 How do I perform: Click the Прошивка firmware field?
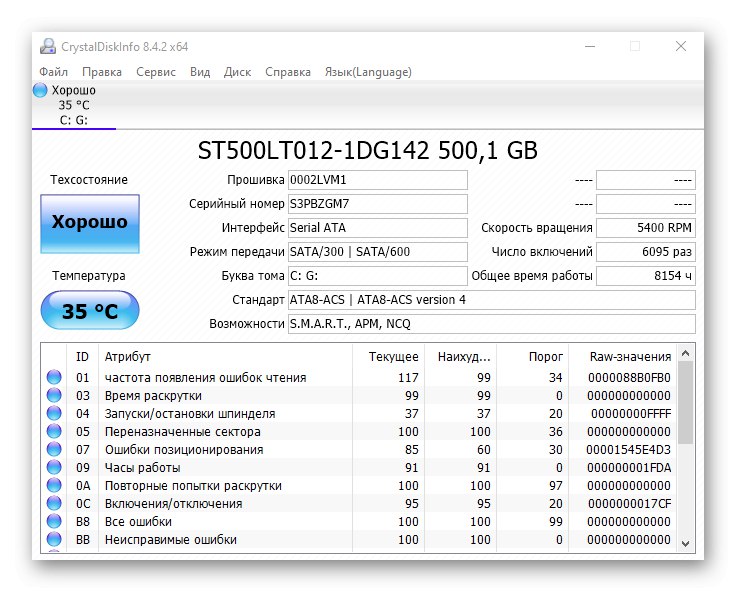(377, 180)
